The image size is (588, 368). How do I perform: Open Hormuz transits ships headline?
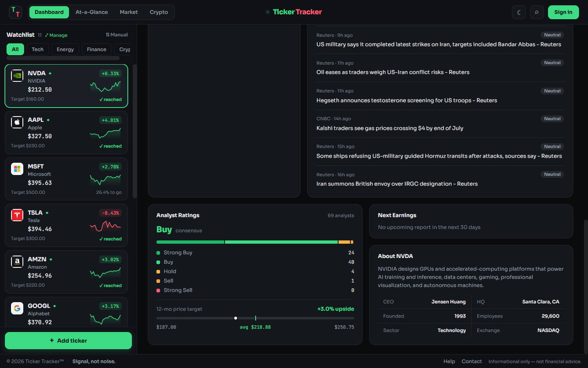coord(439,156)
